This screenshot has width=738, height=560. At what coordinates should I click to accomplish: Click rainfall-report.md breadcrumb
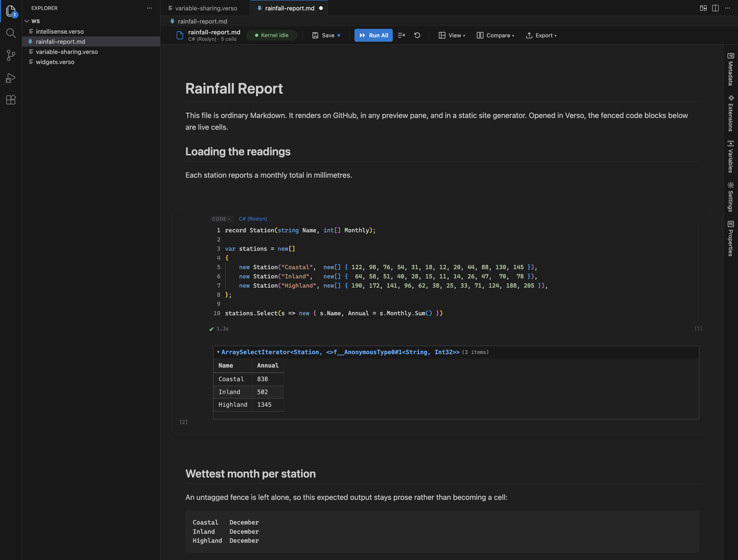tap(202, 21)
